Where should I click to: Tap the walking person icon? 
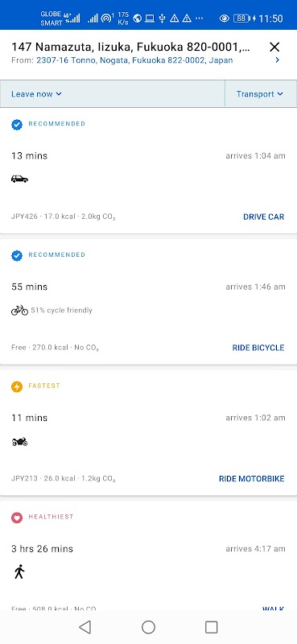[19, 572]
